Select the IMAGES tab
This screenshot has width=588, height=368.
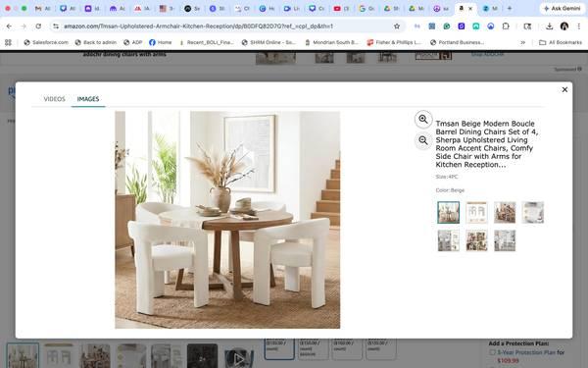point(88,99)
